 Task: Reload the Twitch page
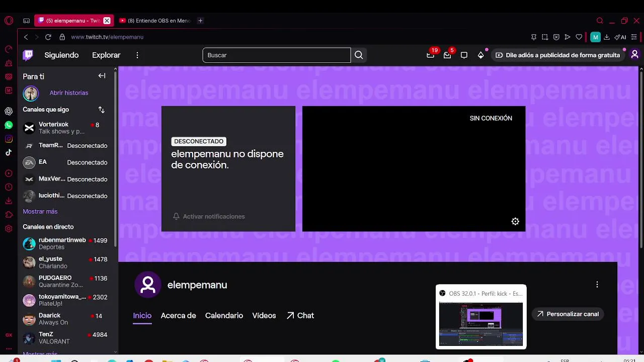(48, 37)
